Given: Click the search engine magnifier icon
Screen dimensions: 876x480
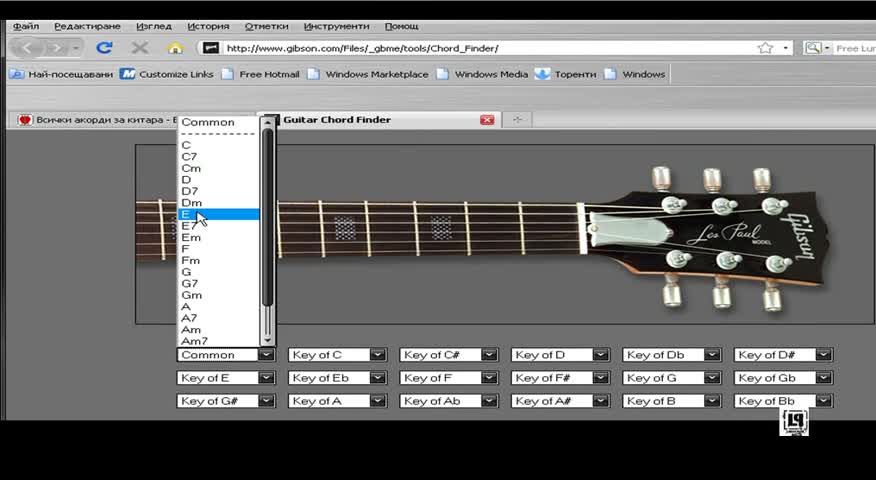Looking at the screenshot, I should click(812, 48).
